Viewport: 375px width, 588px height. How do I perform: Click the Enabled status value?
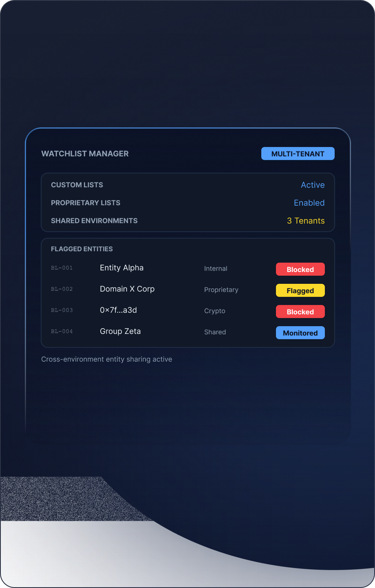coord(309,203)
